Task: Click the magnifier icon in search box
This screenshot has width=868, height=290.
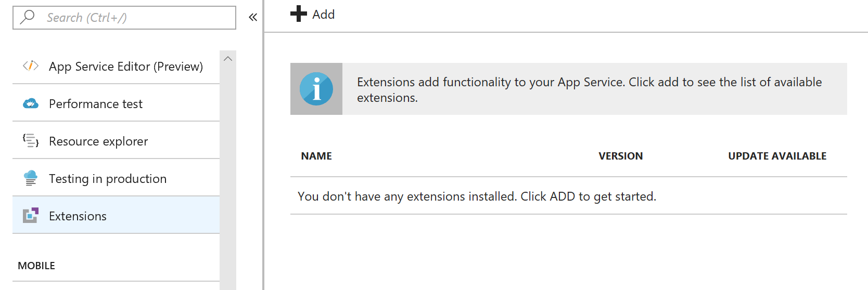Action: click(27, 17)
